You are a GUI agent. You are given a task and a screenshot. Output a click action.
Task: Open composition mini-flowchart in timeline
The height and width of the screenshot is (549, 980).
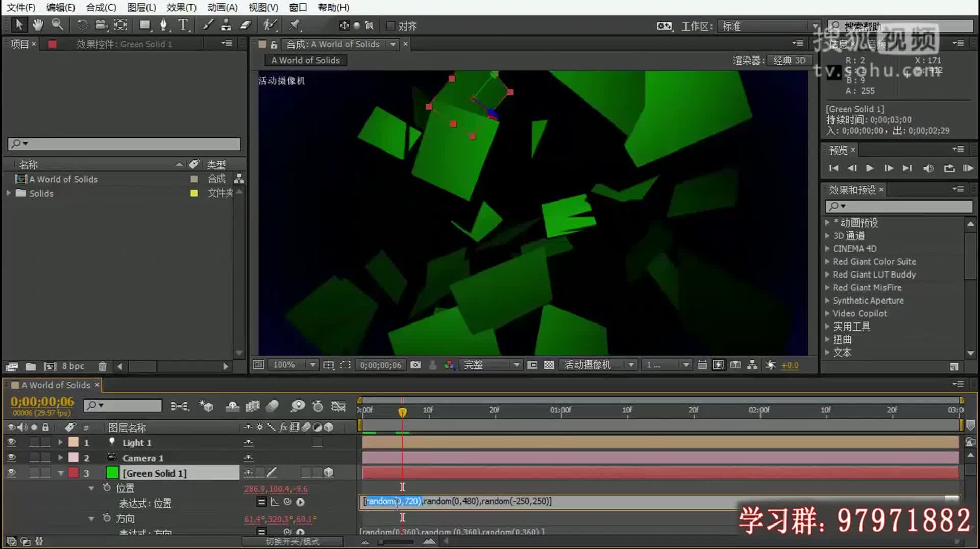[180, 406]
